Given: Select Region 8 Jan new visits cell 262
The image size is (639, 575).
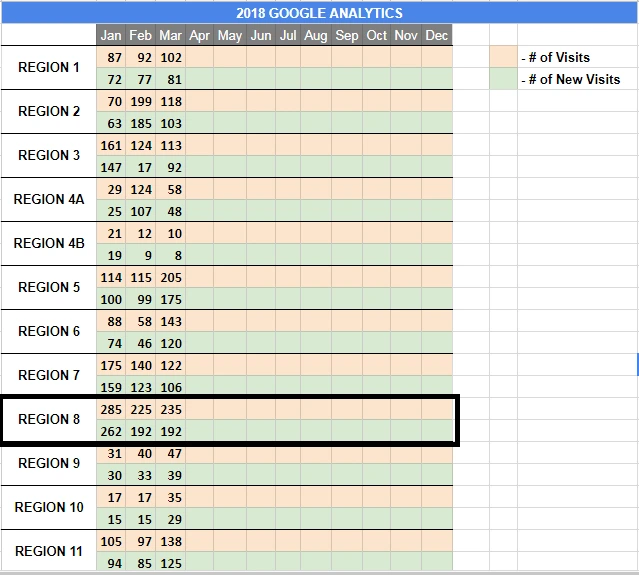Looking at the screenshot, I should coord(111,431).
